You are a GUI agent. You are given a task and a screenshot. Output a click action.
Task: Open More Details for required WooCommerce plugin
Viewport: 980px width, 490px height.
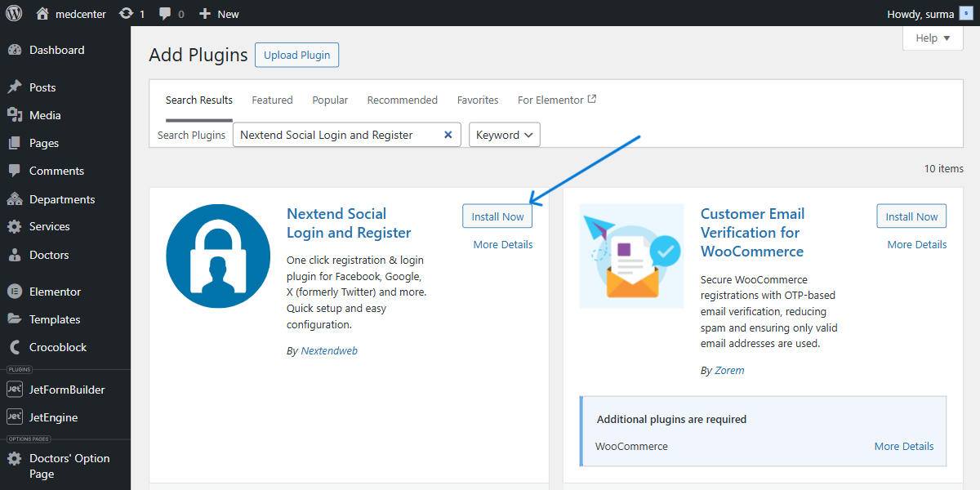tap(904, 446)
